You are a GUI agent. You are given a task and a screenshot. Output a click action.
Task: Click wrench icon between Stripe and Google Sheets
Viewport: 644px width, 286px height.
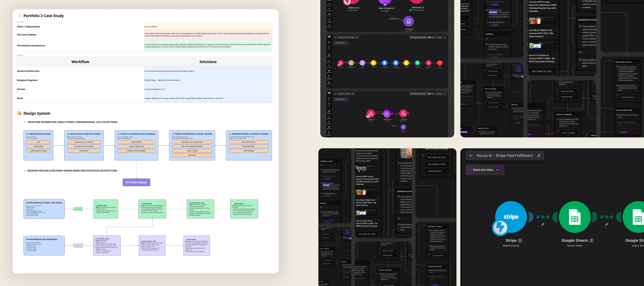click(543, 224)
